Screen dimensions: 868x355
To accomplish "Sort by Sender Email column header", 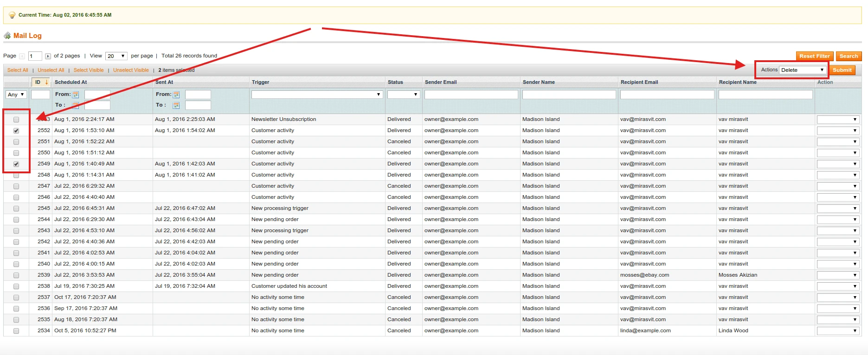I will (441, 82).
